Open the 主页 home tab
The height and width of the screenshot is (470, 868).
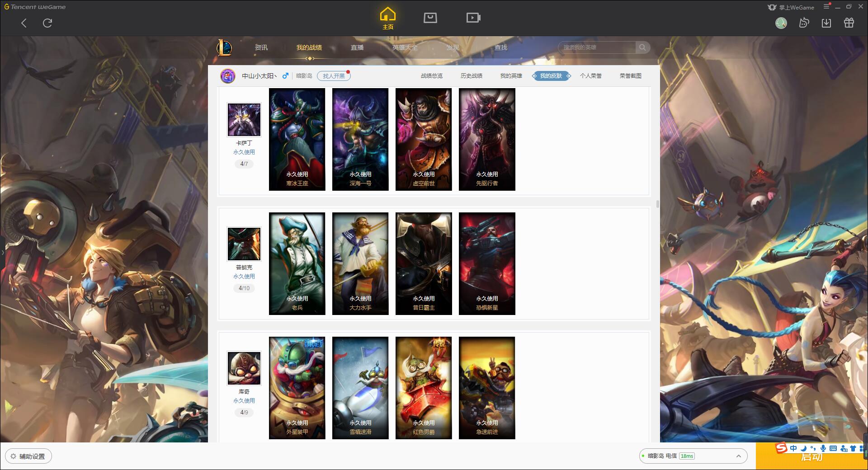tap(388, 19)
